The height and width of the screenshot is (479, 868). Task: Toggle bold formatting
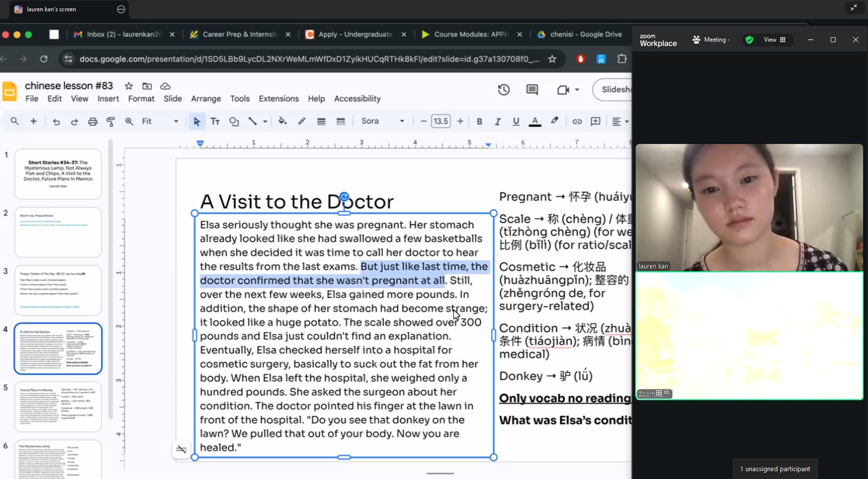(479, 121)
